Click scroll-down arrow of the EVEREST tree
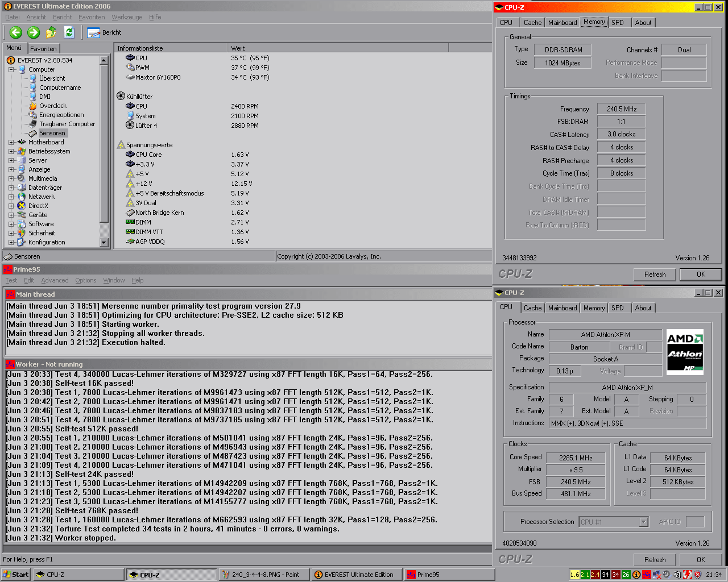This screenshot has height=582, width=728. [104, 243]
